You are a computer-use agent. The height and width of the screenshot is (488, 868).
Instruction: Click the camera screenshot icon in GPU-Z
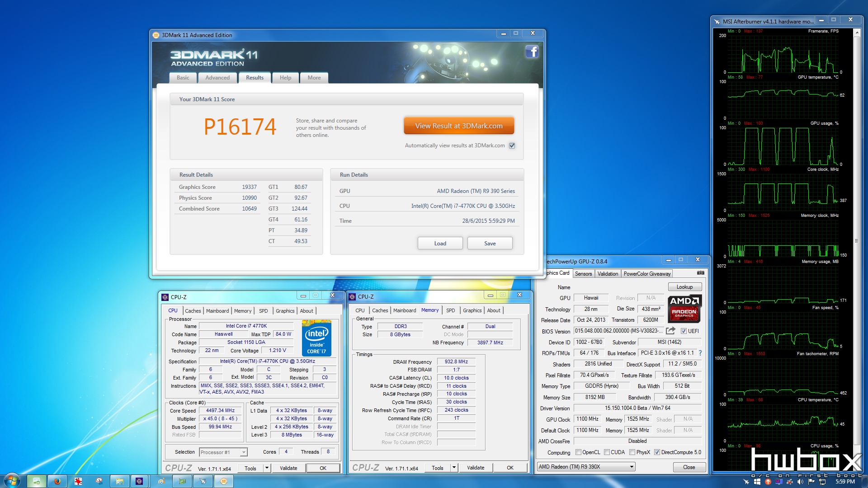pos(700,273)
